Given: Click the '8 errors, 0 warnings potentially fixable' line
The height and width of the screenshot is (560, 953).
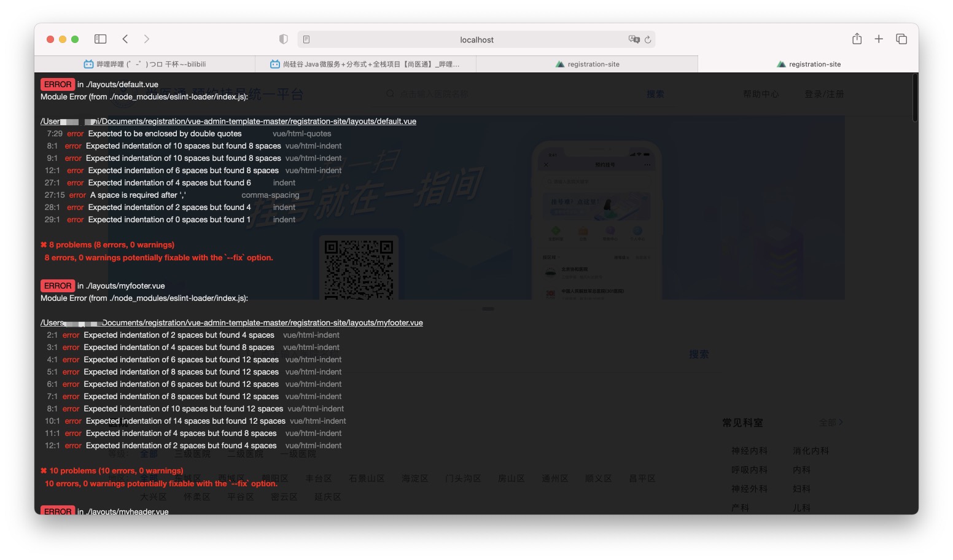Looking at the screenshot, I should (159, 258).
